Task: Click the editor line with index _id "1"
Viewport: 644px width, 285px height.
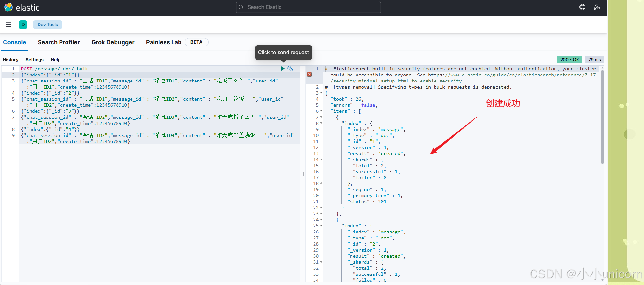Action: click(x=50, y=75)
